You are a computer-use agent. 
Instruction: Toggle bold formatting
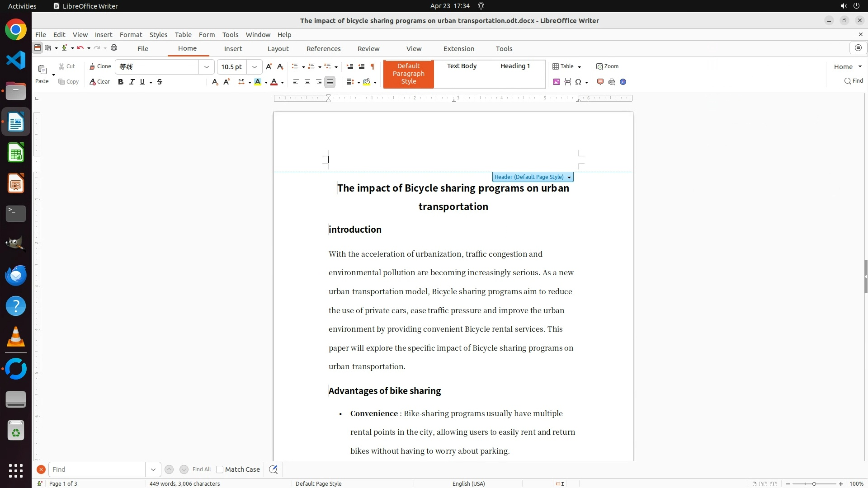120,82
